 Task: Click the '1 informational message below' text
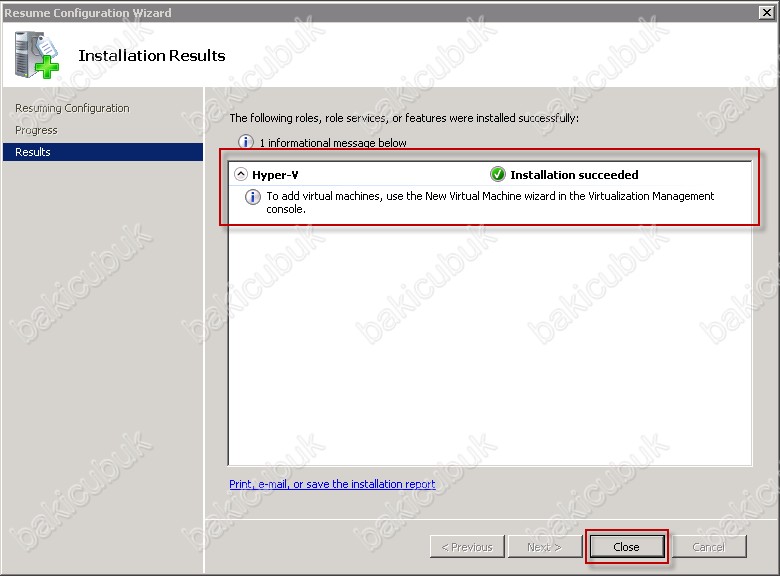pos(333,143)
